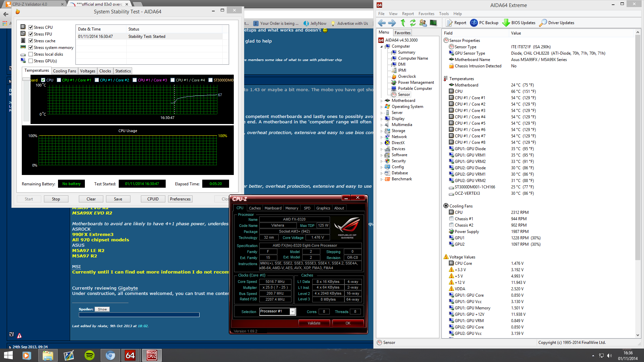The image size is (644, 362).
Task: Click the Gigabyte link on forum page
Action: [x=128, y=288]
